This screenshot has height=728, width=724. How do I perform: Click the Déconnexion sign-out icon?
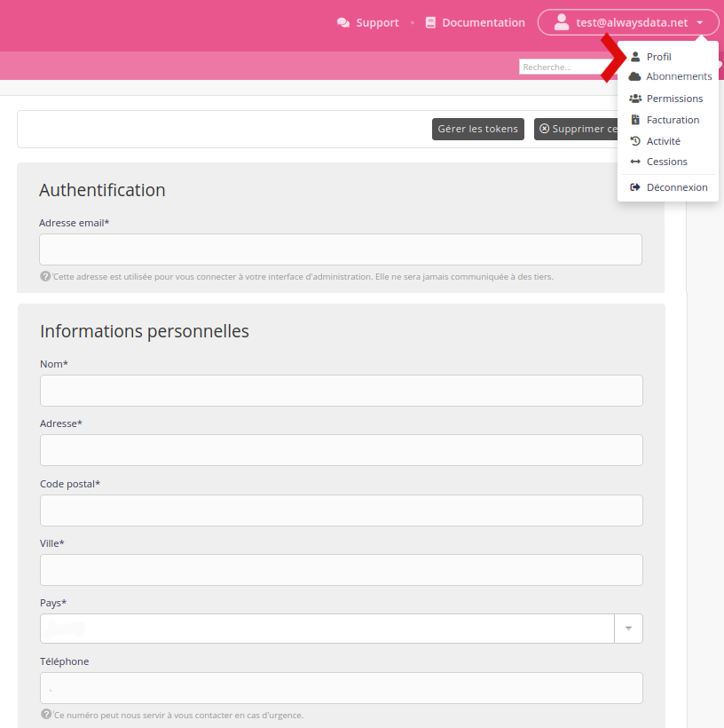[635, 187]
